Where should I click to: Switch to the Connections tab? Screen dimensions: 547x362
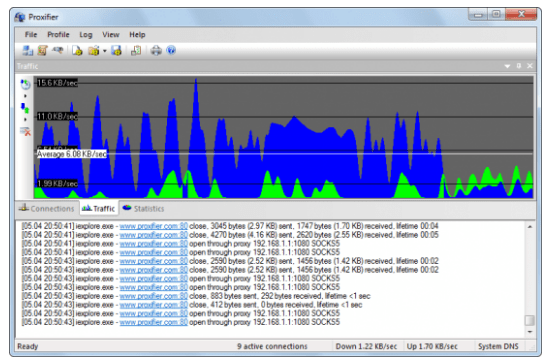[x=47, y=209]
